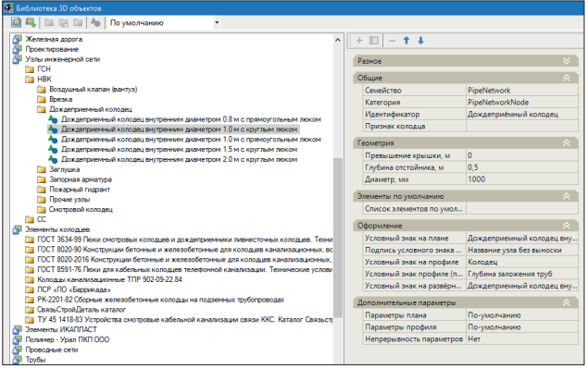
Task: Select 'Узлы инженерной сети' node
Action: [63, 59]
